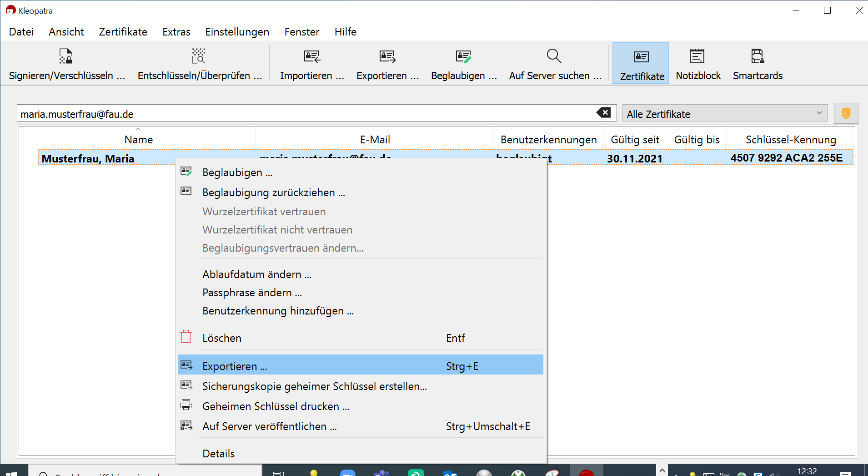Image resolution: width=868 pixels, height=476 pixels.
Task: Click the Exportieren icon in the toolbar
Action: coord(387,56)
